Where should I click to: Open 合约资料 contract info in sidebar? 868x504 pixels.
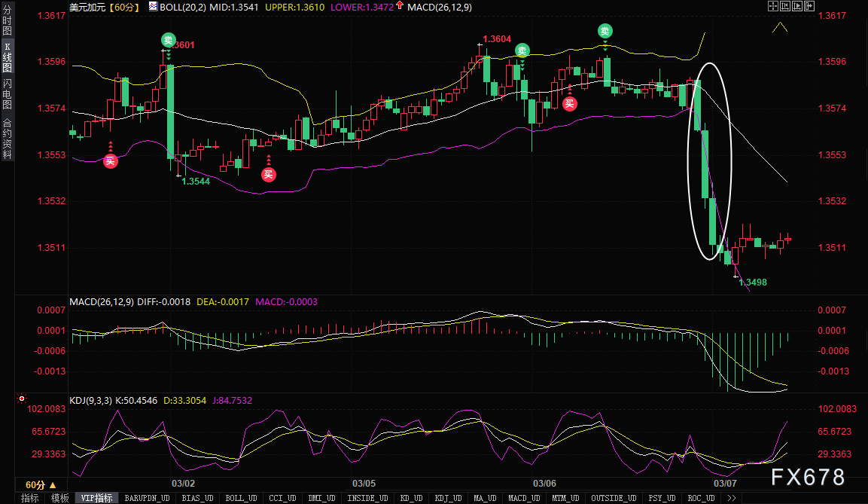(x=8, y=139)
